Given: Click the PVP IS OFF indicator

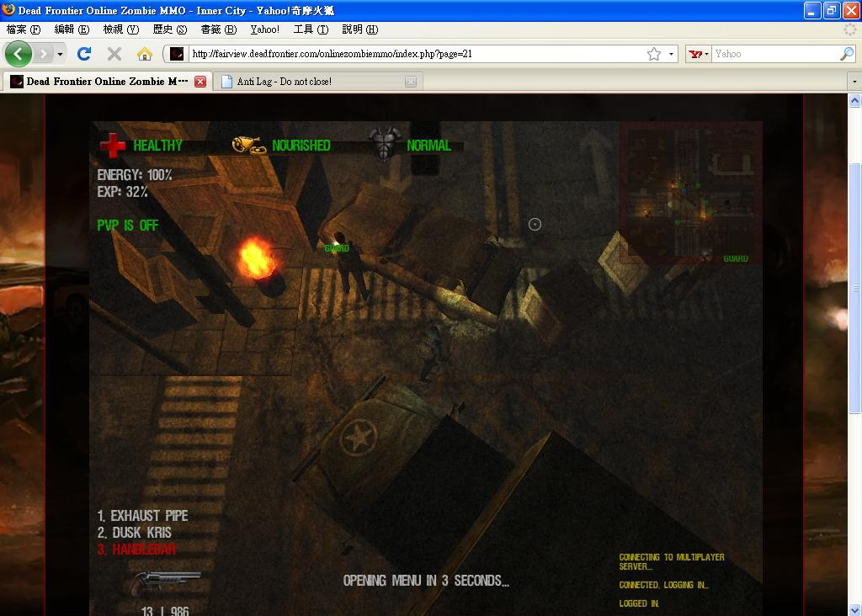Looking at the screenshot, I should (x=128, y=226).
